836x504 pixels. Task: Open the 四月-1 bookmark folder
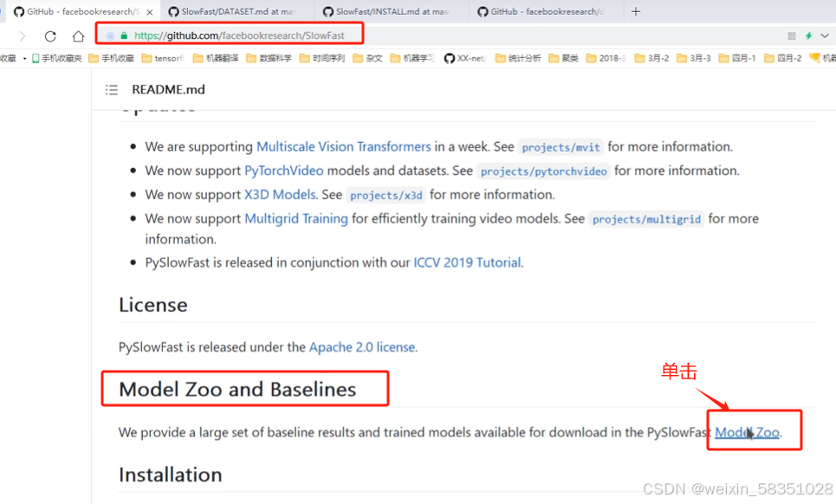click(737, 58)
